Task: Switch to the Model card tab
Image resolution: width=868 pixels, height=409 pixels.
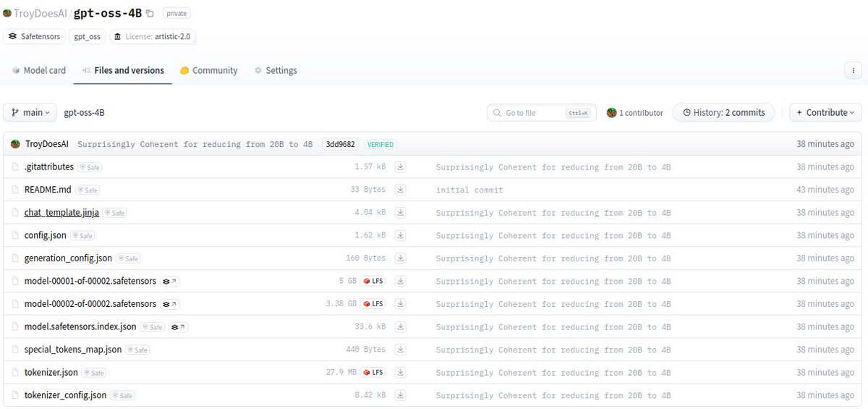Action: (39, 70)
